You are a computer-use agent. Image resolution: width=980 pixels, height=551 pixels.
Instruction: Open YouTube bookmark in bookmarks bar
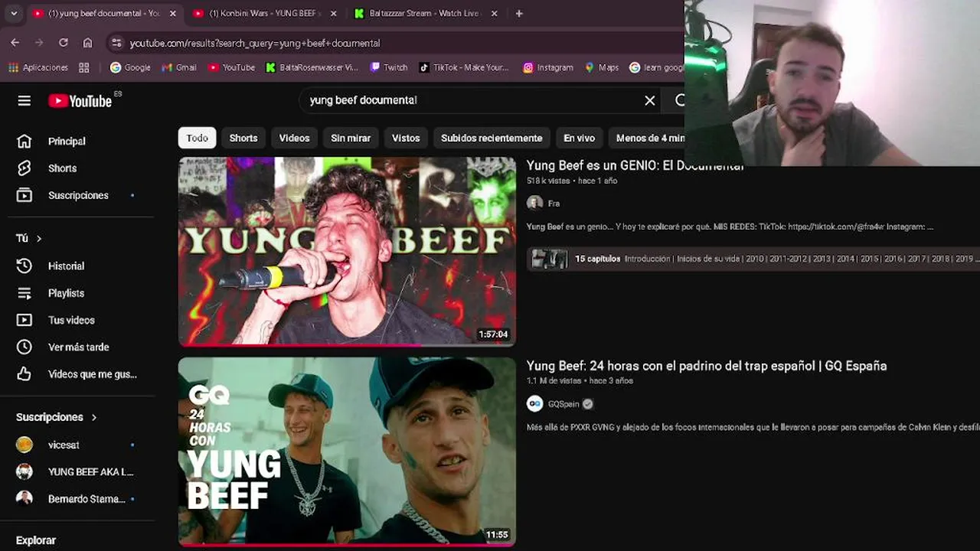pyautogui.click(x=231, y=67)
